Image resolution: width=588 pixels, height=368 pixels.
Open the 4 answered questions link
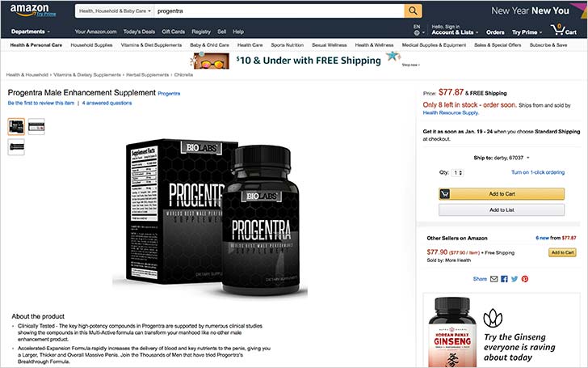tap(107, 103)
